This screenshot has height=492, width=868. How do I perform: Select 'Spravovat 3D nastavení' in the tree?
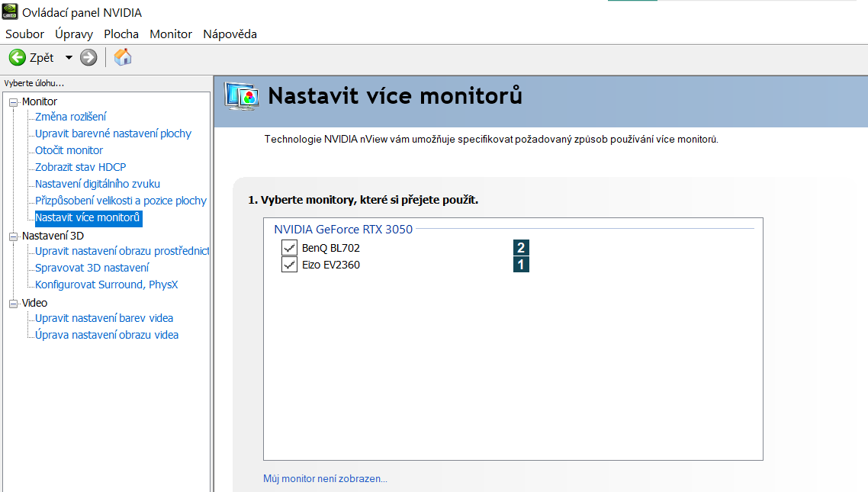pyautogui.click(x=92, y=268)
